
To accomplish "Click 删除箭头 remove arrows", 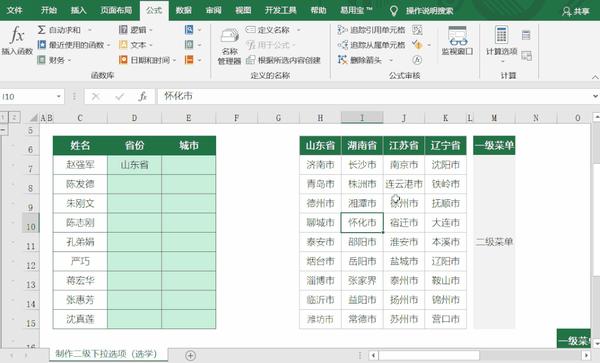I will point(360,60).
